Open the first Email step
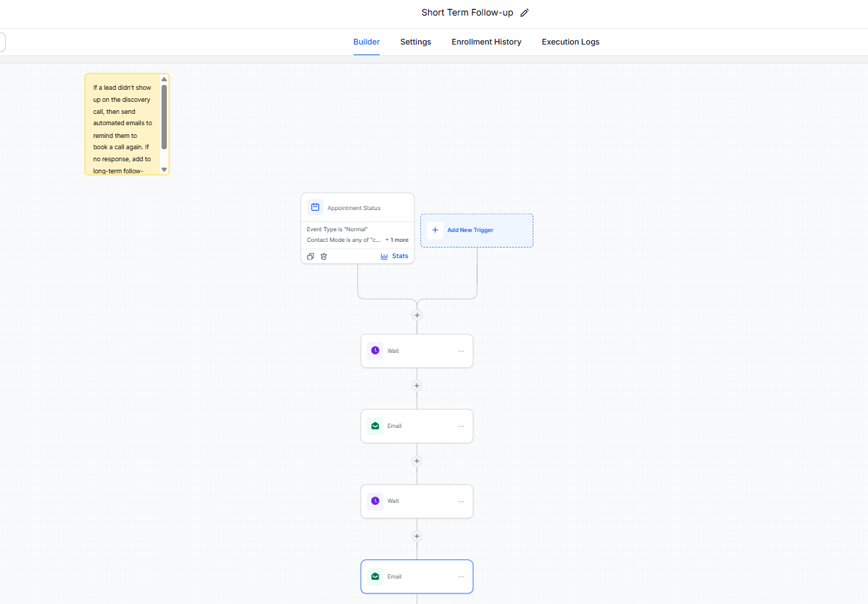The image size is (868, 604). pos(417,426)
